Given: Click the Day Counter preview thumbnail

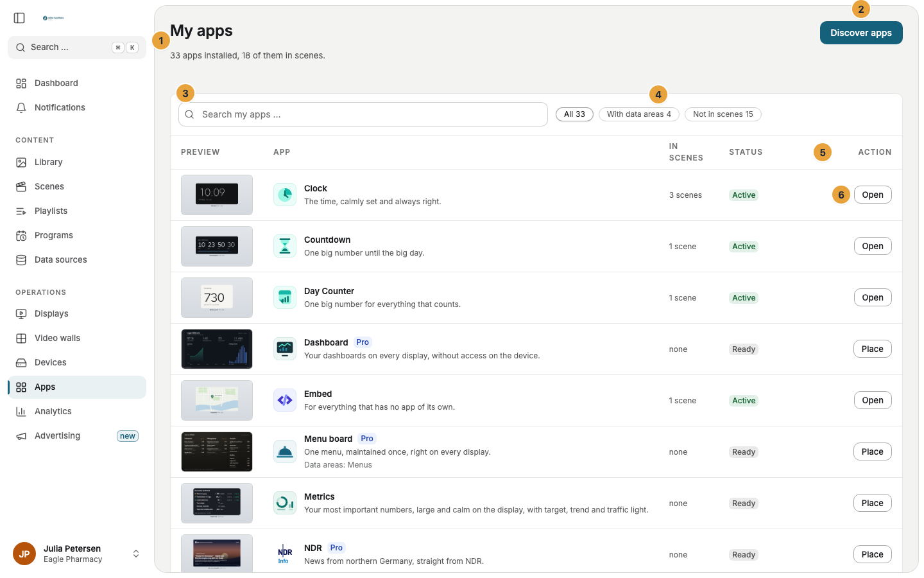Looking at the screenshot, I should pyautogui.click(x=217, y=297).
